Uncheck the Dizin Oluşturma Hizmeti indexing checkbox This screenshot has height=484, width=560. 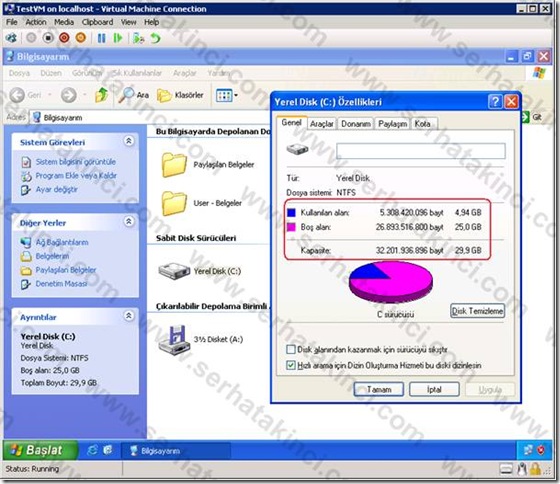(291, 365)
